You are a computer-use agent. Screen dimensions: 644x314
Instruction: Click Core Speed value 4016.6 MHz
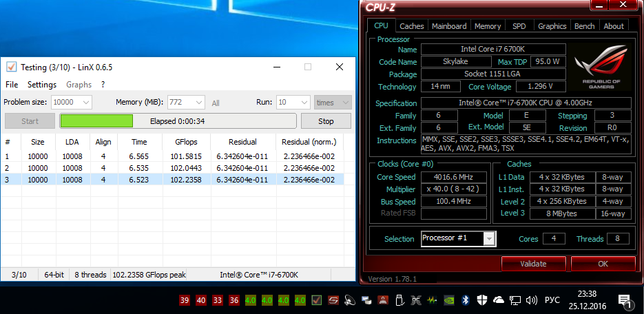pos(453,177)
